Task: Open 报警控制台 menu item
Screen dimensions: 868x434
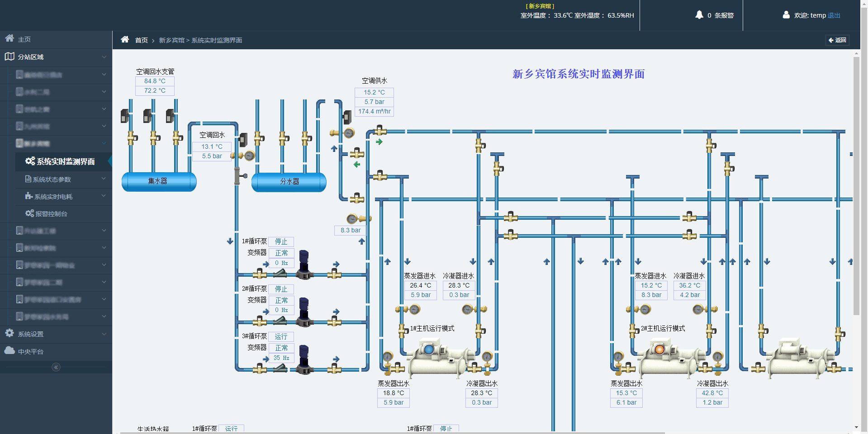Action: click(x=64, y=214)
